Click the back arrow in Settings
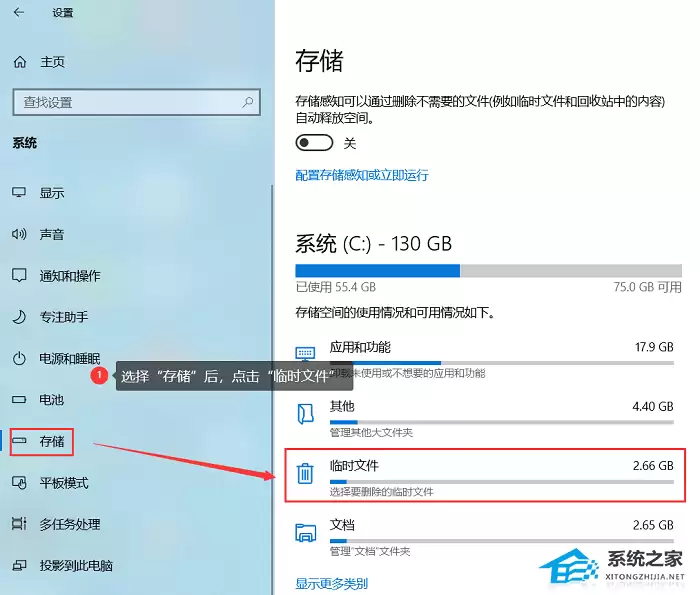Screen dimensions: 700x595 19,12
